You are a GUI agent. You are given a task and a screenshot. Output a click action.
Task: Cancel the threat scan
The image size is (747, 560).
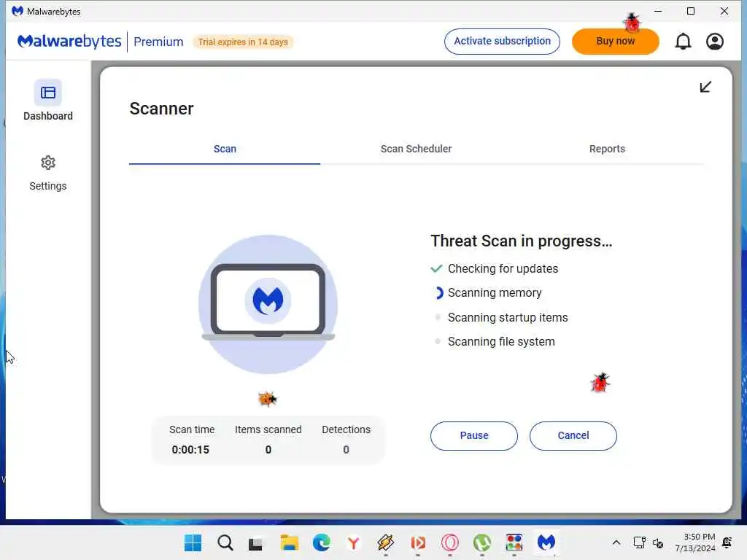click(573, 436)
